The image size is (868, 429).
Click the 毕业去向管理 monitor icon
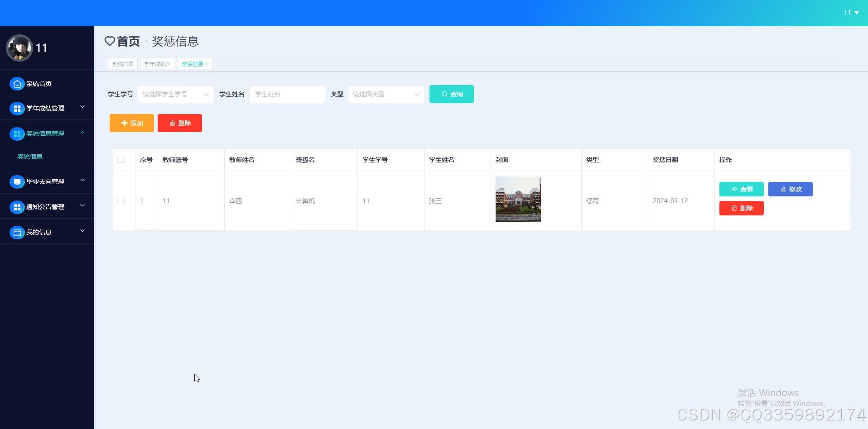point(17,181)
